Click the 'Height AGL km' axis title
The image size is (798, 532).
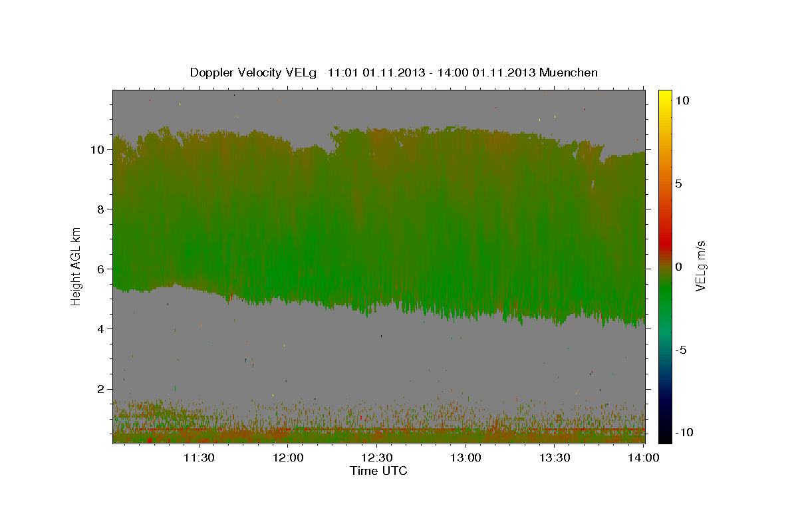point(76,266)
